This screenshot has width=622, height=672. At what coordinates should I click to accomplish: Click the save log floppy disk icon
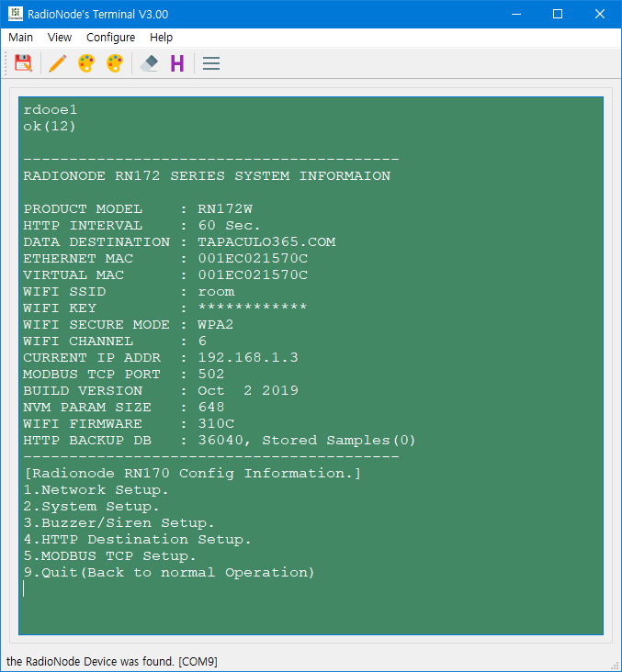click(x=24, y=63)
